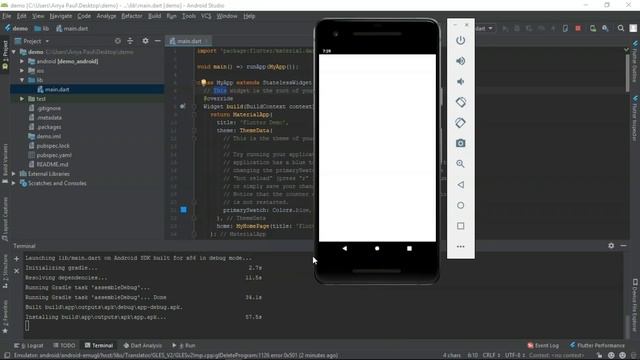
Task: Rotate emulator left
Action: point(460,102)
